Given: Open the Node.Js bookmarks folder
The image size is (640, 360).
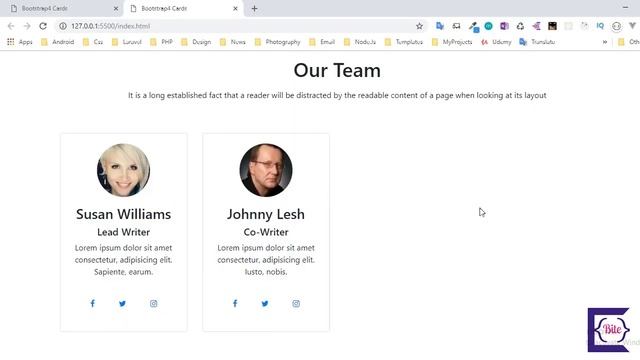Looking at the screenshot, I should [360, 42].
